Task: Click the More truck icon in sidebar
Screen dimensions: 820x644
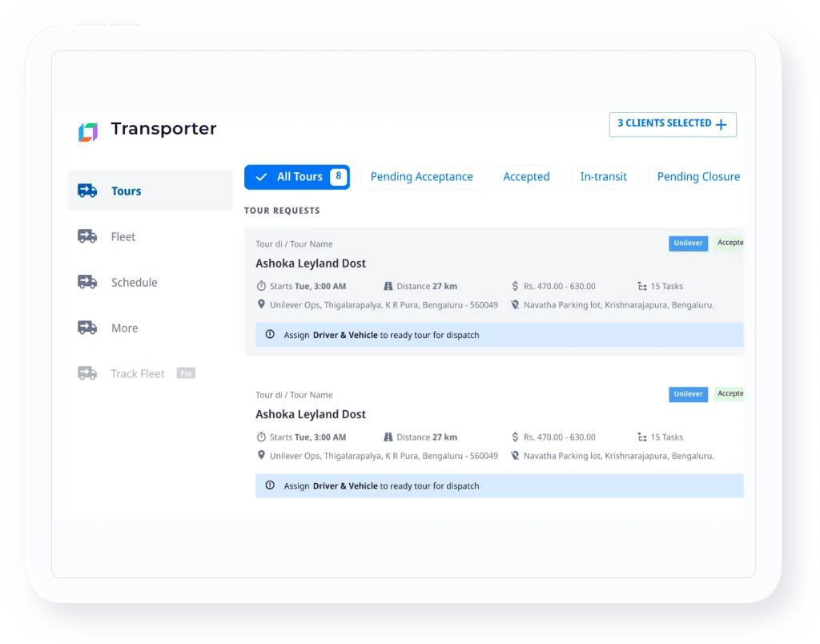Action: (87, 328)
